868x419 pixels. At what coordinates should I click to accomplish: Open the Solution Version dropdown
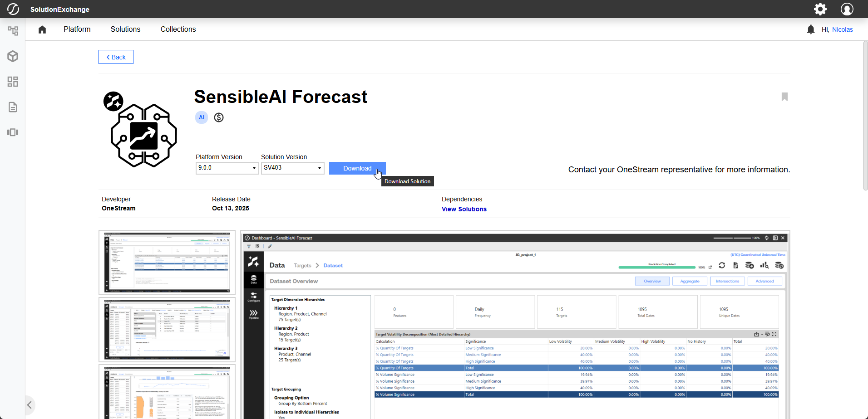point(292,168)
